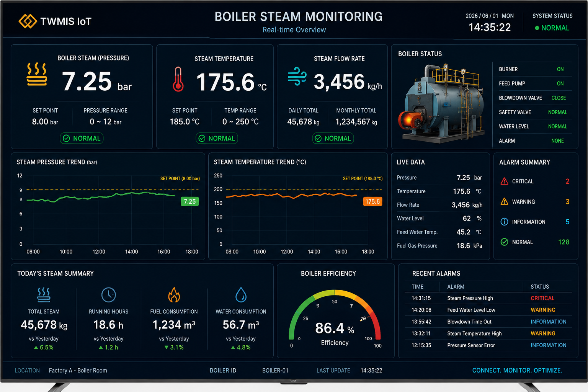The height and width of the screenshot is (392, 588).
Task: Click the Fuel Consumption flame icon
Action: 174,295
